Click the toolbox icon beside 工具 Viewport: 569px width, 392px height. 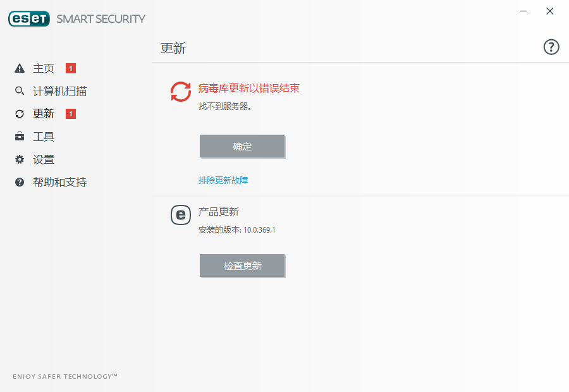[20, 137]
